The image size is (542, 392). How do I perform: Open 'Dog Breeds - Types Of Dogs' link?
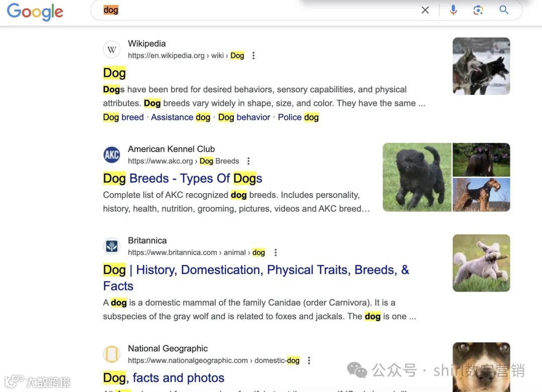click(183, 178)
